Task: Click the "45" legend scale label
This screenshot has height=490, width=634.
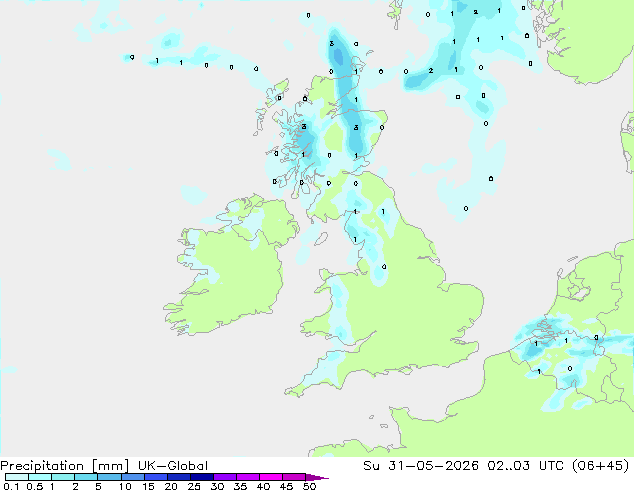Action: pyautogui.click(x=286, y=486)
